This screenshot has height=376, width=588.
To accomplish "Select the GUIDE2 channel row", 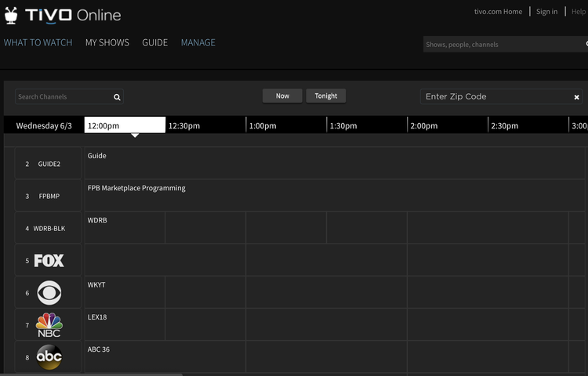I will point(49,164).
